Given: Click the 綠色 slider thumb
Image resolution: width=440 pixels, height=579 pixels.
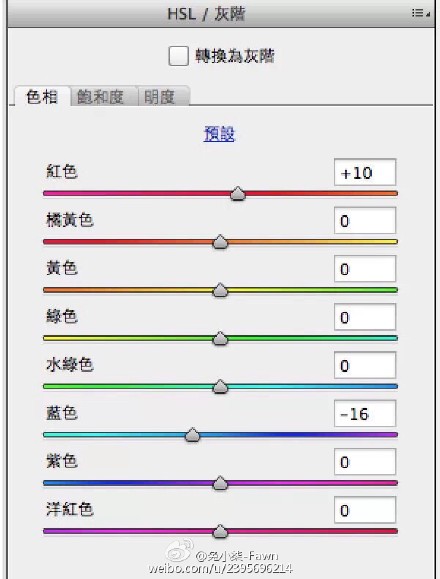Looking at the screenshot, I should [220, 338].
